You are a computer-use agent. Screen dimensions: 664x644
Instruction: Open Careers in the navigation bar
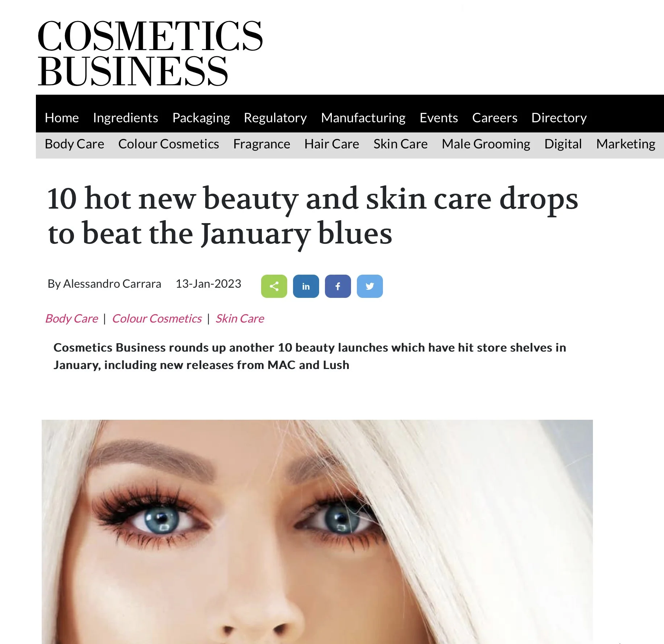tap(495, 118)
